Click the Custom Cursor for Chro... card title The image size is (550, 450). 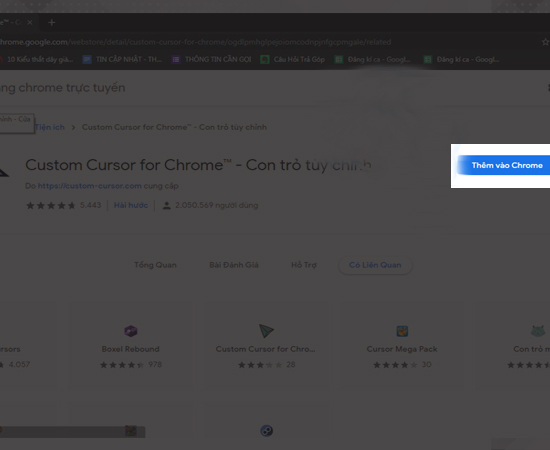pyautogui.click(x=266, y=349)
